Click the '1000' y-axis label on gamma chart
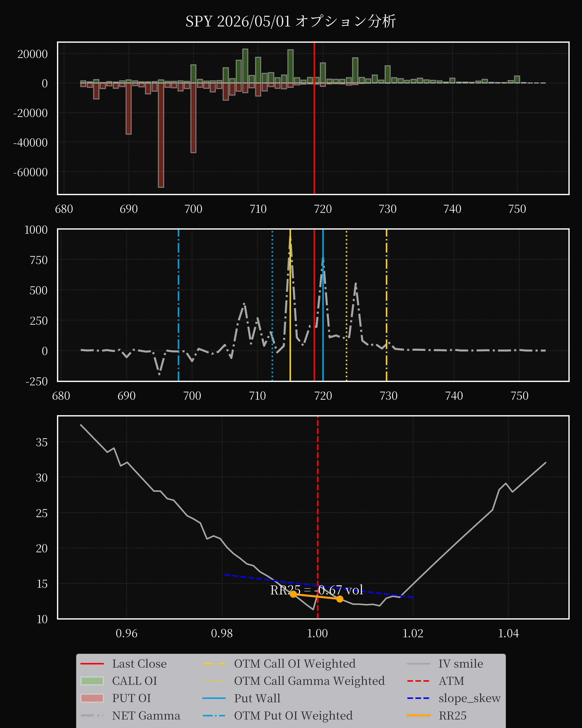Screen dimensions: 582x728 [x=36, y=230]
